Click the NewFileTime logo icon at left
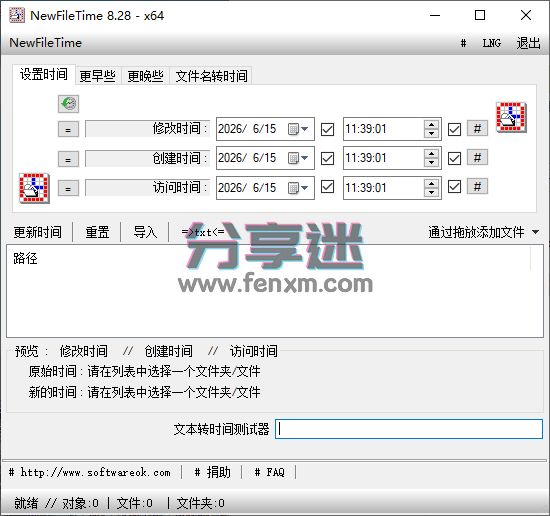 (x=34, y=188)
